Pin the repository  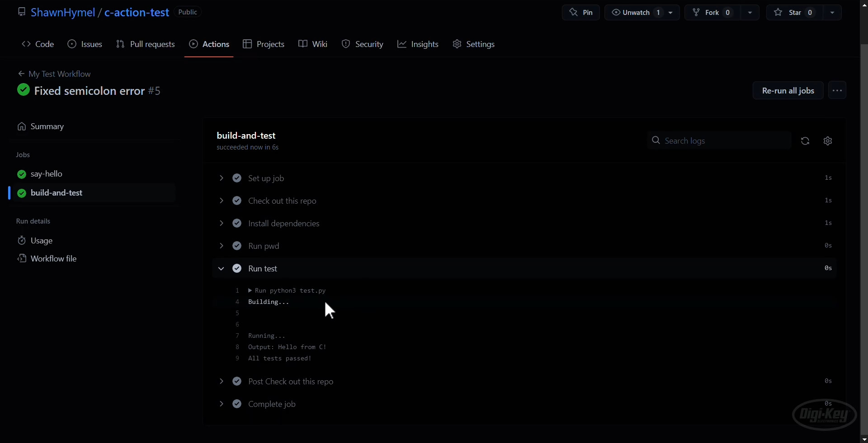pyautogui.click(x=580, y=12)
